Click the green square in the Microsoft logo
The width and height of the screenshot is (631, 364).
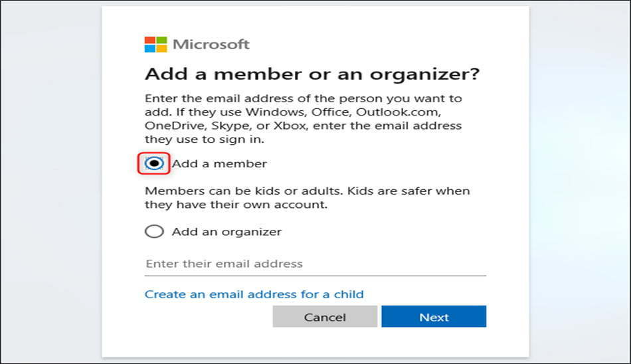pos(161,41)
